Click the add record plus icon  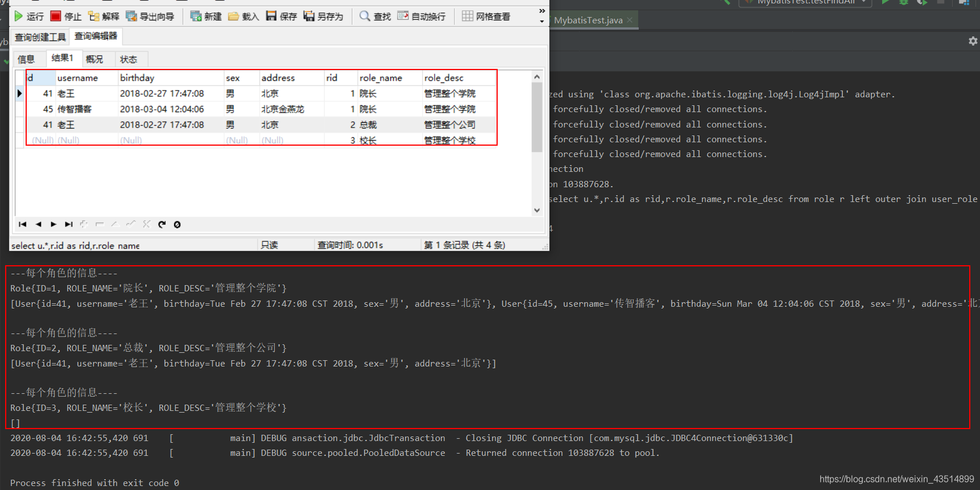(x=84, y=224)
